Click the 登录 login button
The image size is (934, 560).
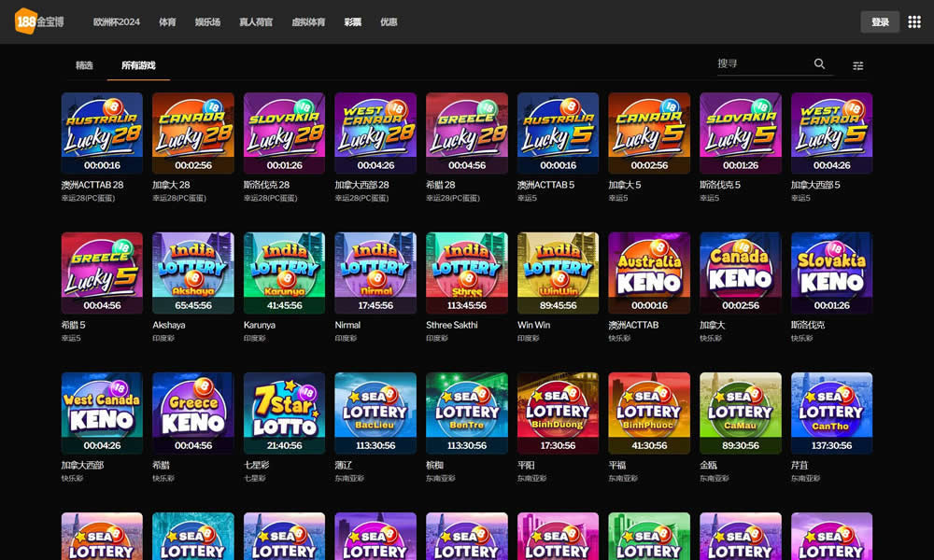point(880,22)
